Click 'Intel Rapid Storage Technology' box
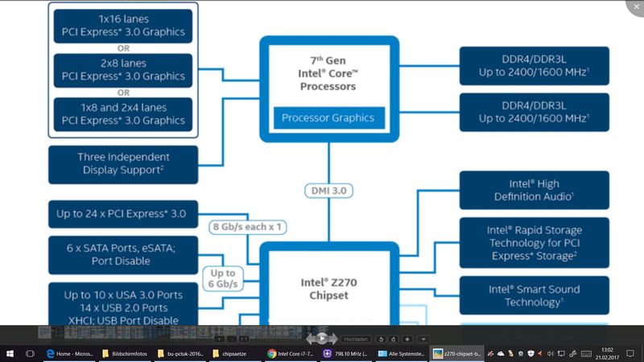Image resolution: width=644 pixels, height=362 pixels. pyautogui.click(x=534, y=243)
